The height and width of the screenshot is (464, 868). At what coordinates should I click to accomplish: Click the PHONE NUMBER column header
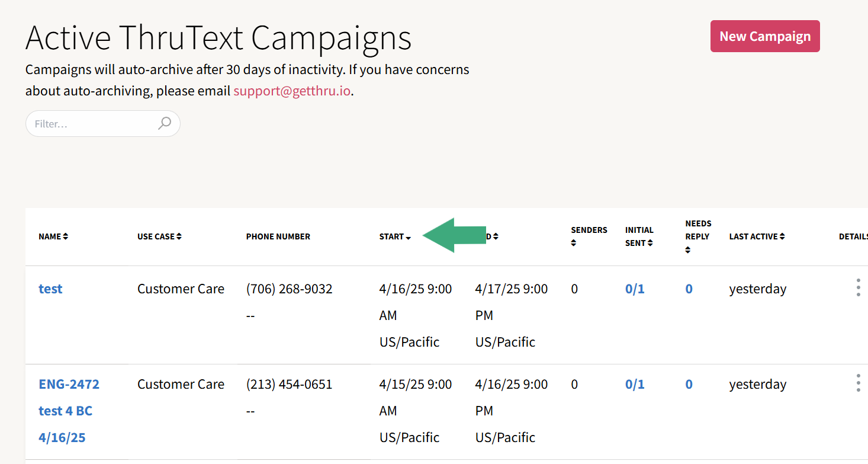coord(278,236)
